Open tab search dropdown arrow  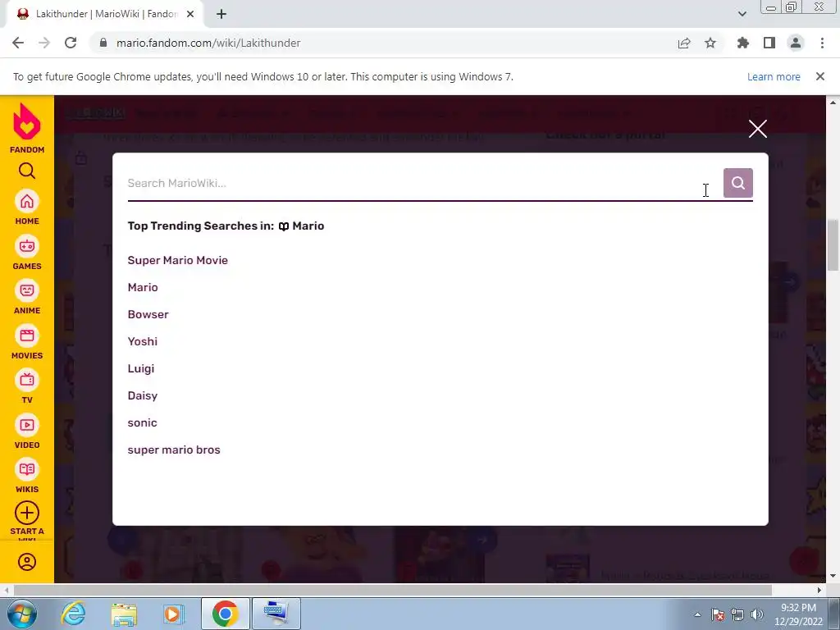point(742,14)
